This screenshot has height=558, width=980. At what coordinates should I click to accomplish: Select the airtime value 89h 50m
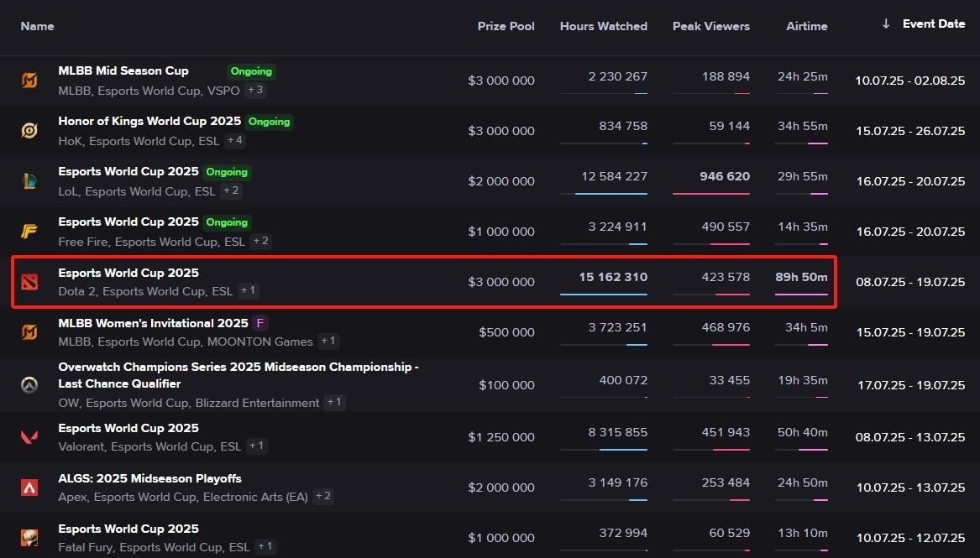tap(801, 277)
